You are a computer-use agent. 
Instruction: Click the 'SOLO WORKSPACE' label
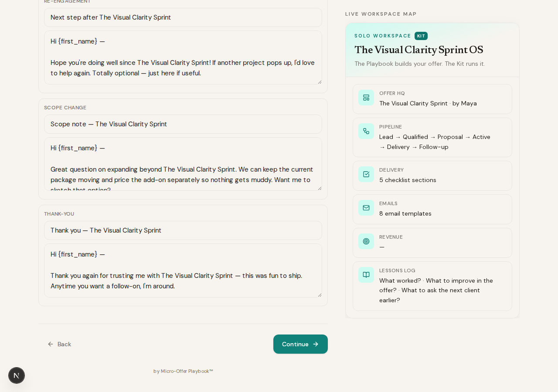[x=383, y=36]
